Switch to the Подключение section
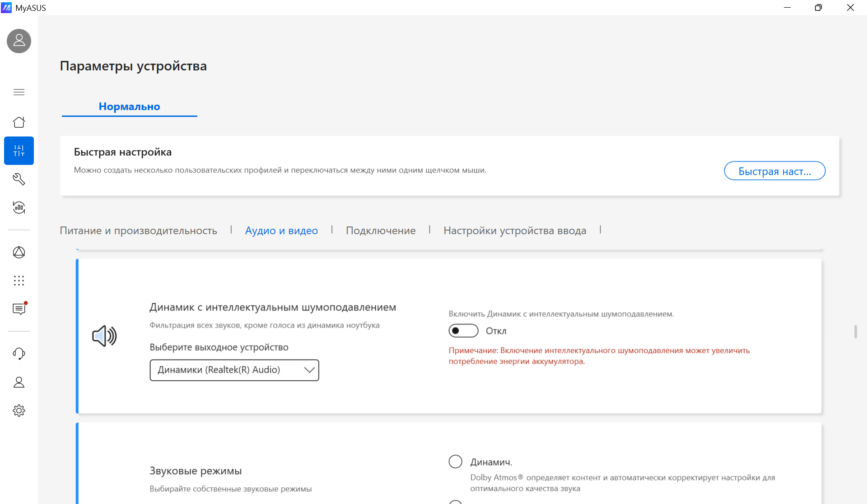This screenshot has width=867, height=504. click(381, 231)
